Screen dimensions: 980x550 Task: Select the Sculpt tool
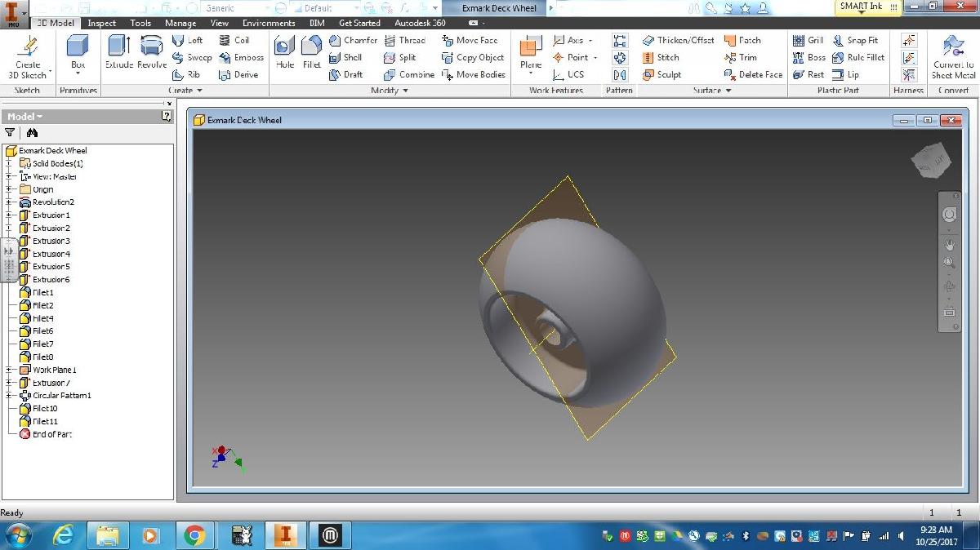(661, 74)
